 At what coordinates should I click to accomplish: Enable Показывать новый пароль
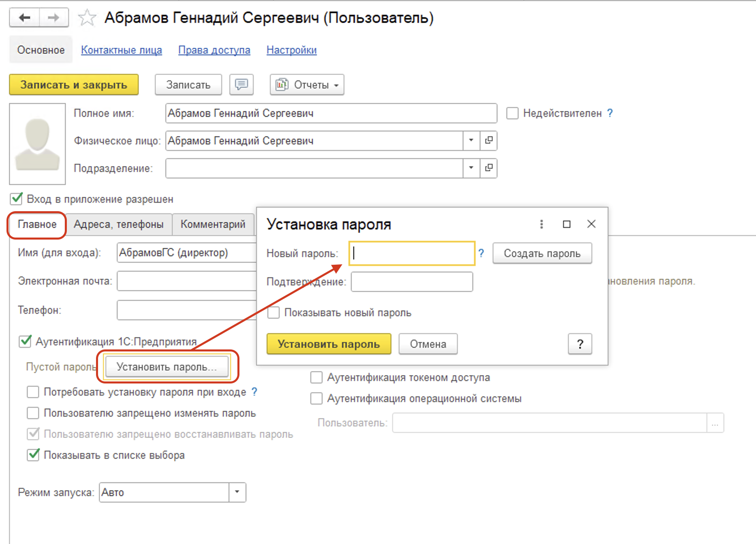(273, 313)
